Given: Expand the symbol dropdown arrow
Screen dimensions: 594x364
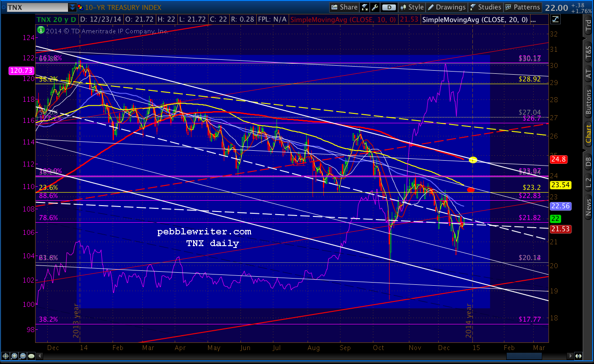Looking at the screenshot, I should click(x=73, y=8).
